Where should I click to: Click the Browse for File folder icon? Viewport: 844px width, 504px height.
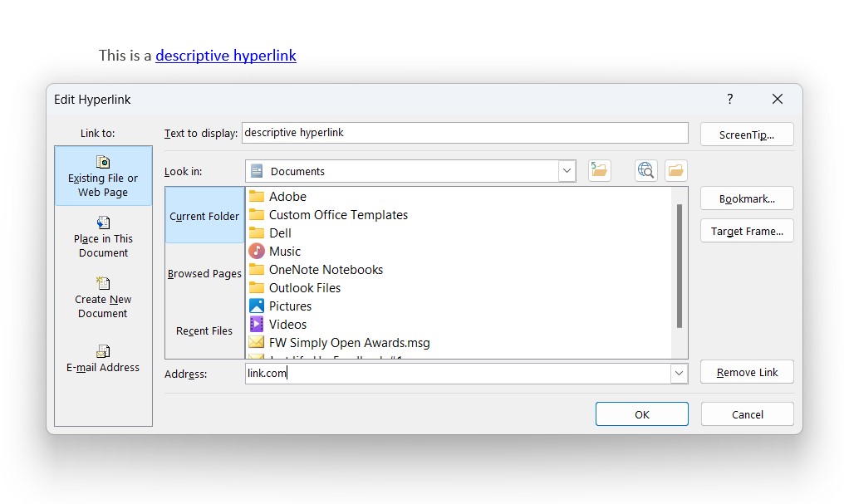[675, 171]
